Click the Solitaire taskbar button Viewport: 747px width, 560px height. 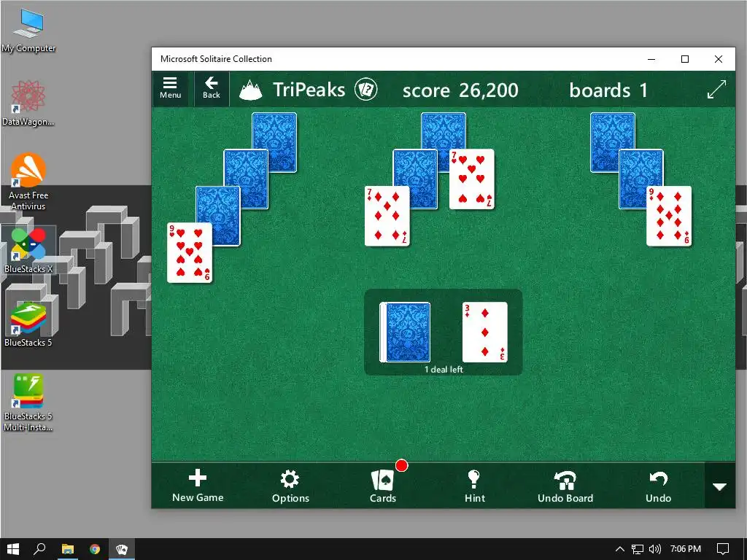122,549
